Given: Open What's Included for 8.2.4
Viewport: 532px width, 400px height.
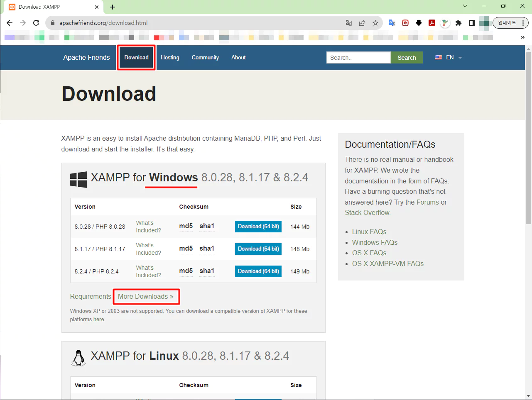Looking at the screenshot, I should [x=148, y=271].
